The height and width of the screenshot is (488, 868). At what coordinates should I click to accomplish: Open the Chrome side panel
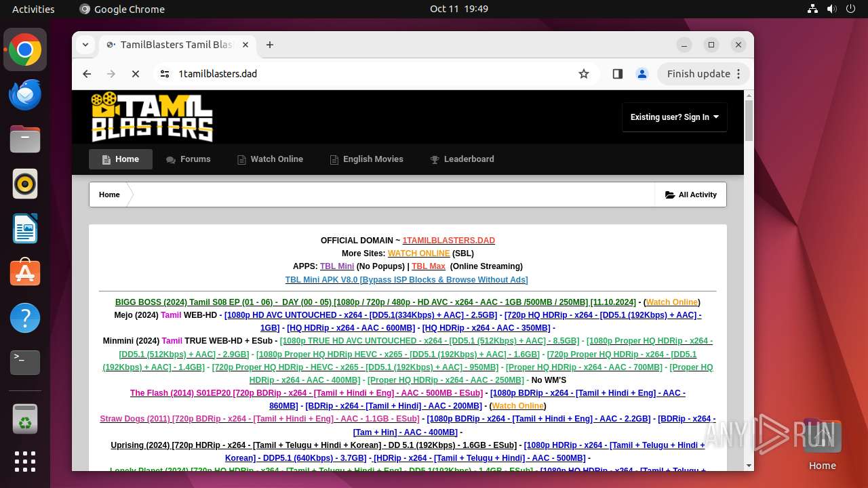[617, 74]
